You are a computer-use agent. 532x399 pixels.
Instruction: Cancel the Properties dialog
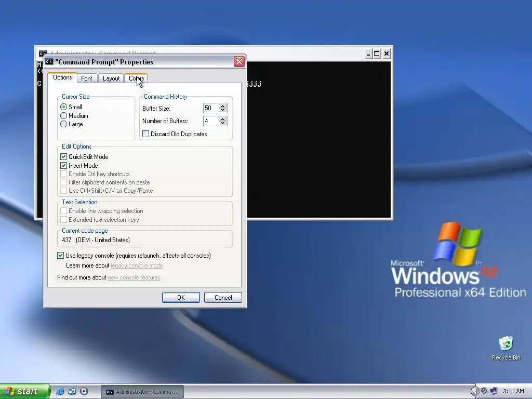(x=223, y=298)
